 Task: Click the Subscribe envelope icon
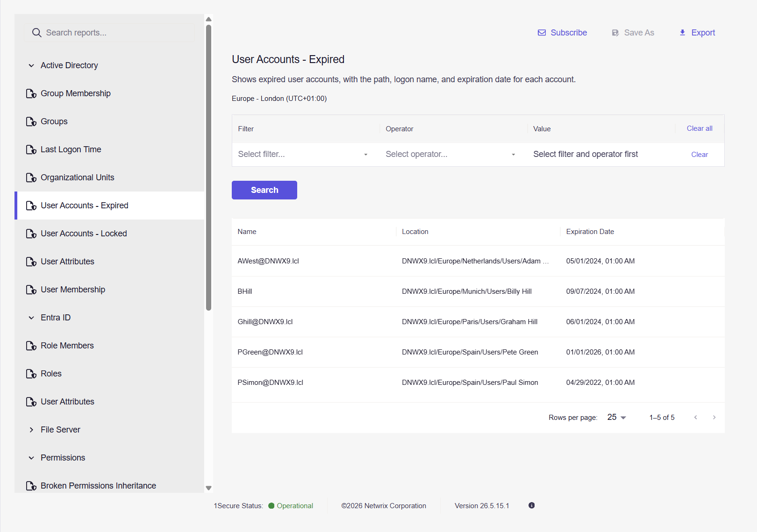coord(542,33)
